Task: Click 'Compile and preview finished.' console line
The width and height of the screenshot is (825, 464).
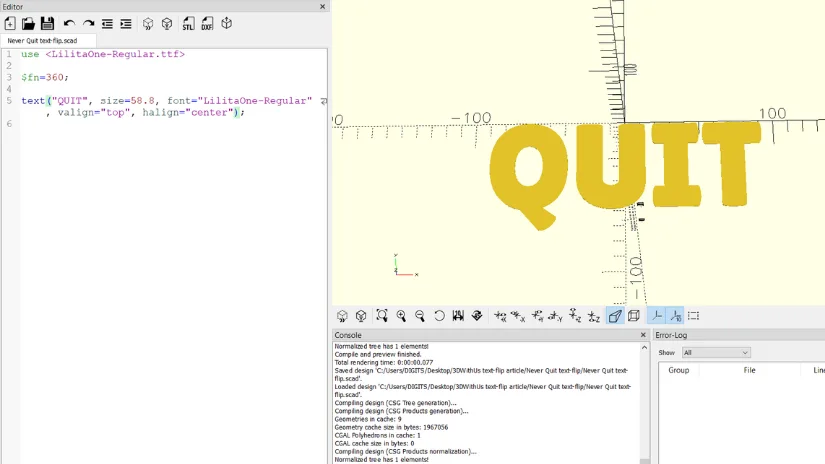Action: point(378,355)
